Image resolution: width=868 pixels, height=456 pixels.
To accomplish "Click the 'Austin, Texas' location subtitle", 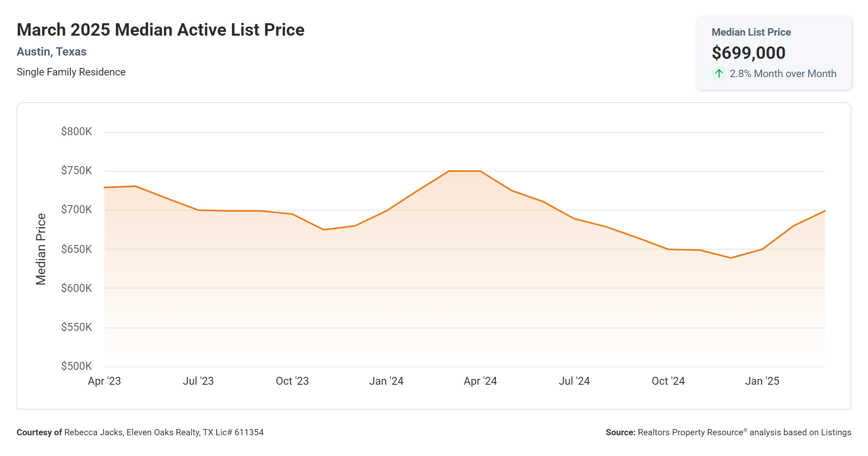I will click(x=51, y=52).
